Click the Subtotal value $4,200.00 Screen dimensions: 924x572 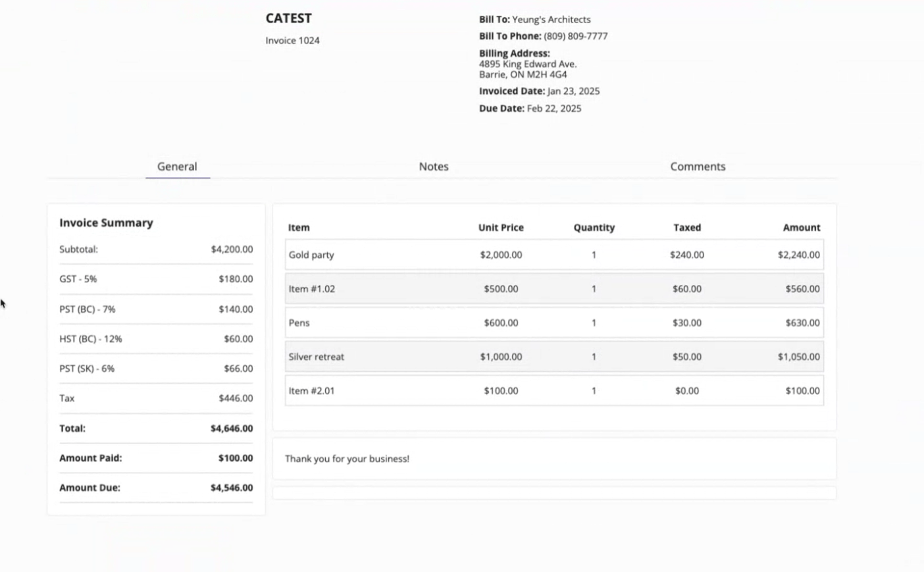(x=232, y=249)
